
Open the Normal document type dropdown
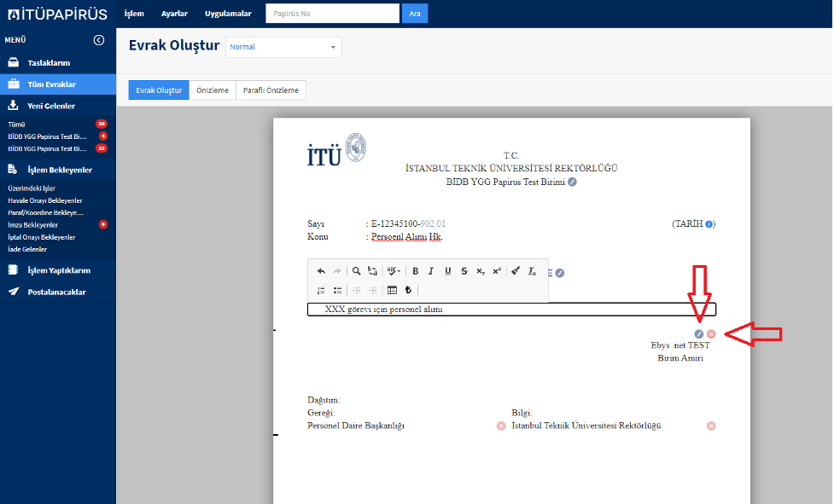283,47
